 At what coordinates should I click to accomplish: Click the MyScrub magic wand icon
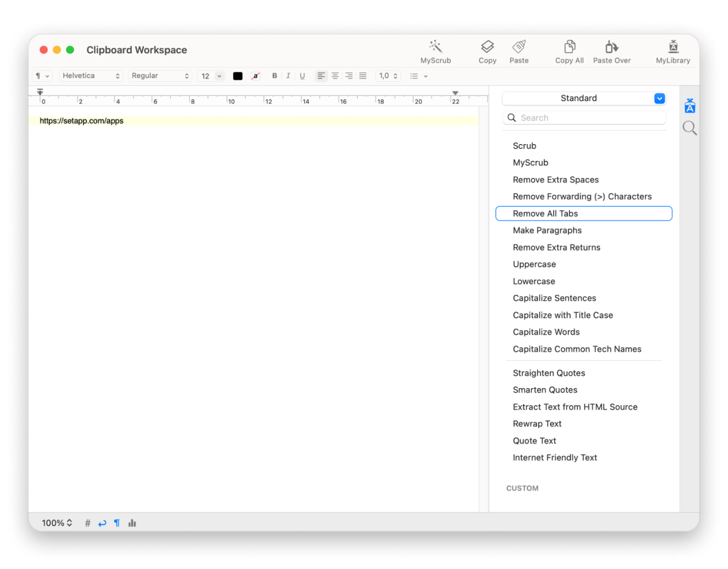(x=435, y=47)
